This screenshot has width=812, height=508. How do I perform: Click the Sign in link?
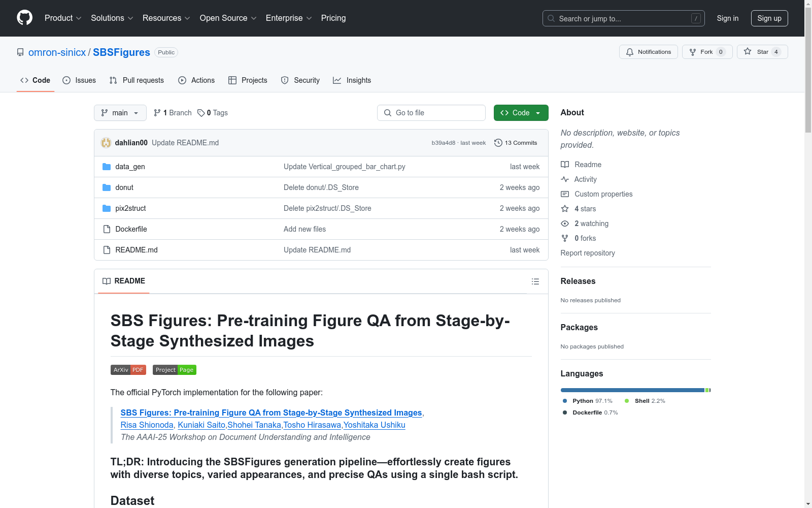pos(728,18)
